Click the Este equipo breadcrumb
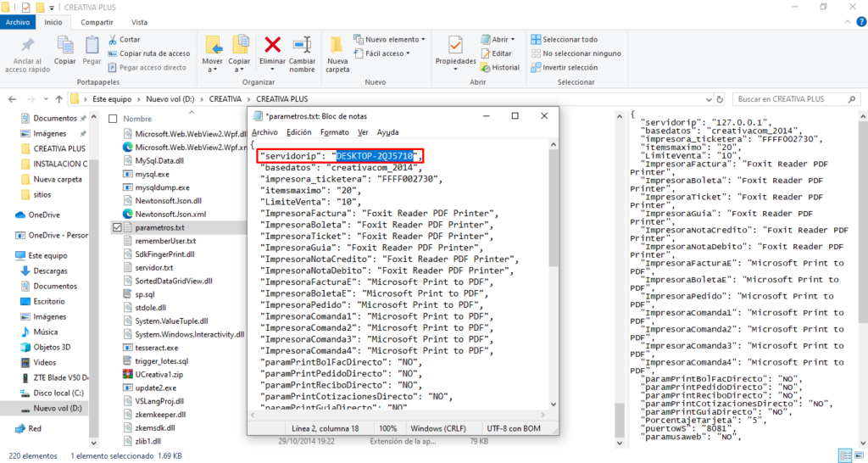Image resolution: width=868 pixels, height=463 pixels. click(112, 99)
